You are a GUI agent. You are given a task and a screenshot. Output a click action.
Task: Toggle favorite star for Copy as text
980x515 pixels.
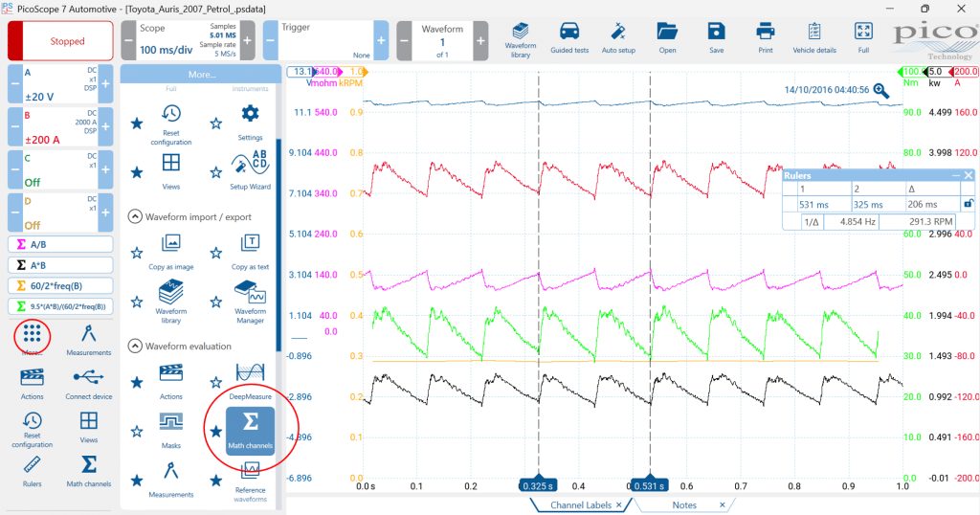[x=215, y=253]
